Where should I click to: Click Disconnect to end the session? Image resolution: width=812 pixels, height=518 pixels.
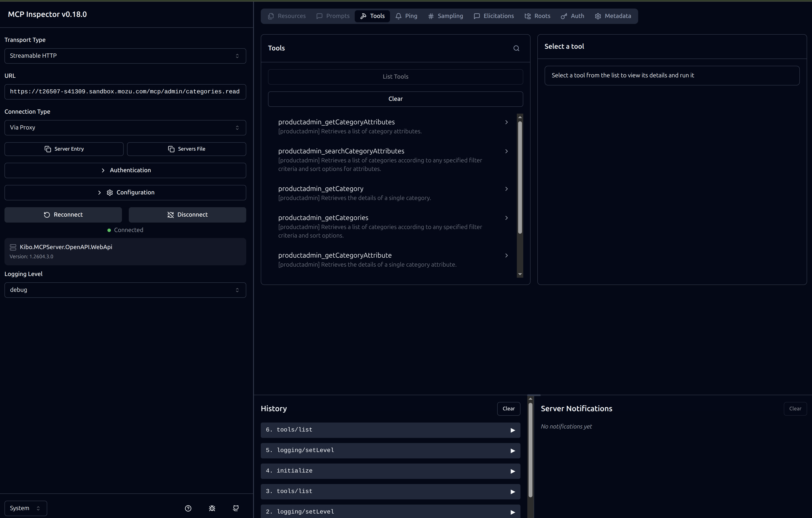coord(188,214)
